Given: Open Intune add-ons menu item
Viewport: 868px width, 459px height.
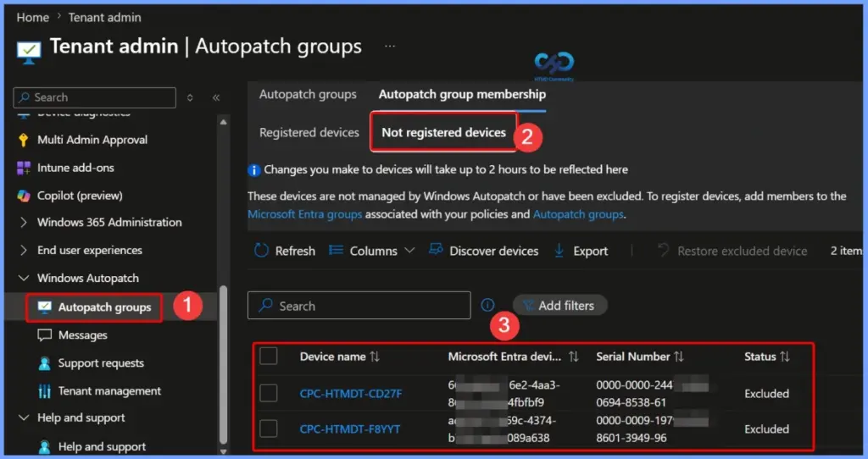Looking at the screenshot, I should pos(75,168).
